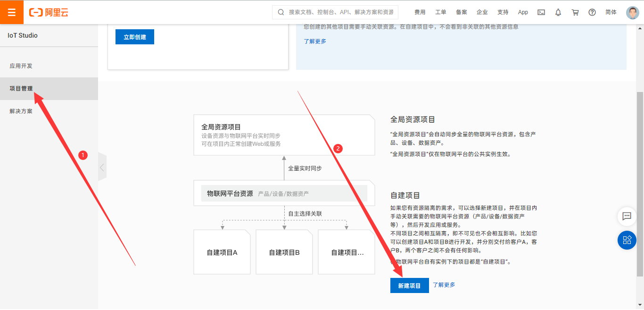Viewport: 644px width, 310px height.
Task: Focus the top search input field
Action: pyautogui.click(x=335, y=12)
